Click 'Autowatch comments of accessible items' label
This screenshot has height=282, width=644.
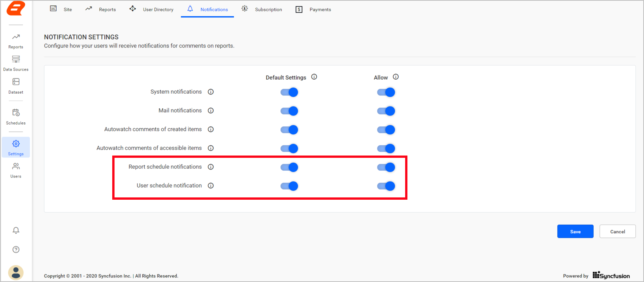149,148
